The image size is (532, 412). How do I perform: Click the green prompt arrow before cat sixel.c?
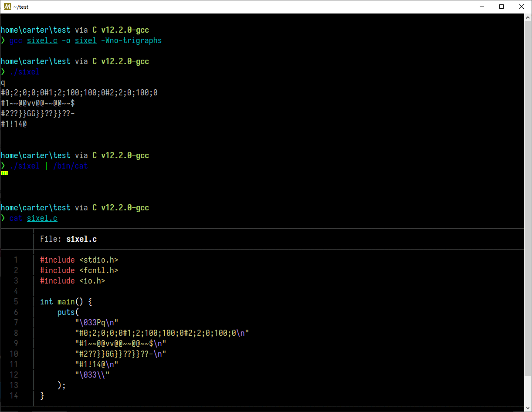pos(3,218)
